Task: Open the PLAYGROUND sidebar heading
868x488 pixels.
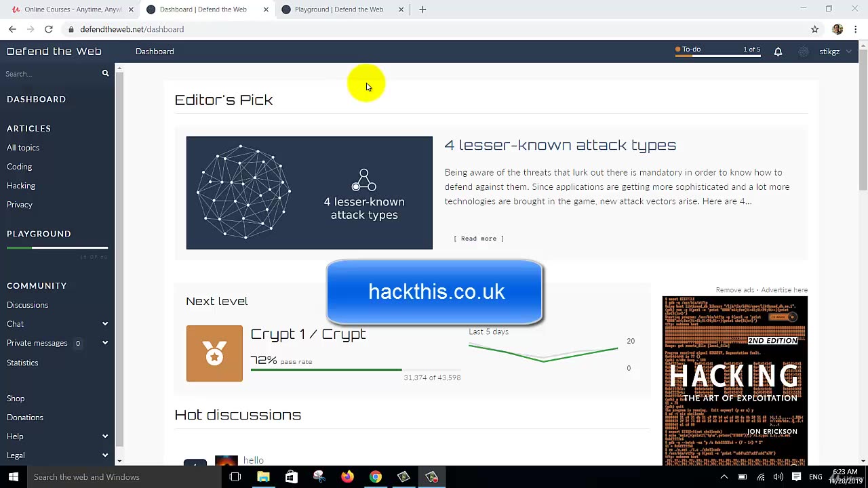Action: click(39, 234)
